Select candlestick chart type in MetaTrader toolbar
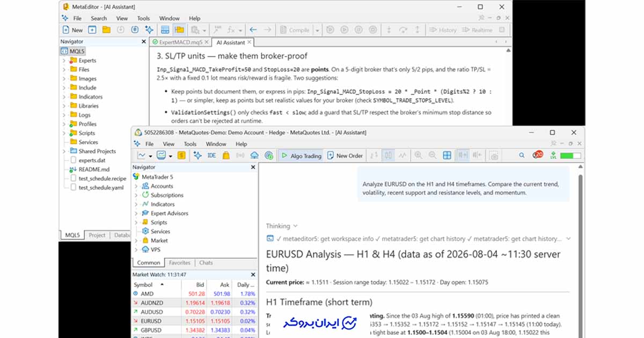 tap(388, 156)
